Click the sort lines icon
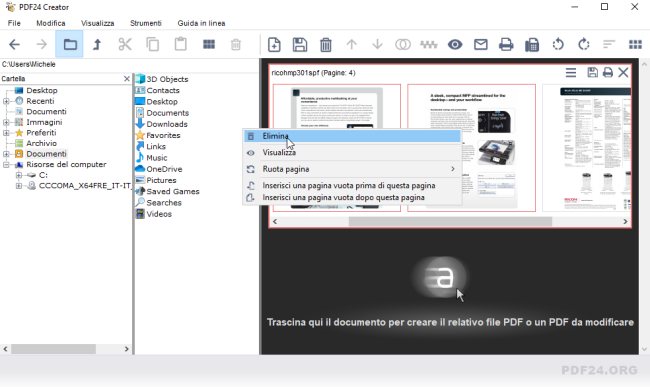 [x=609, y=44]
